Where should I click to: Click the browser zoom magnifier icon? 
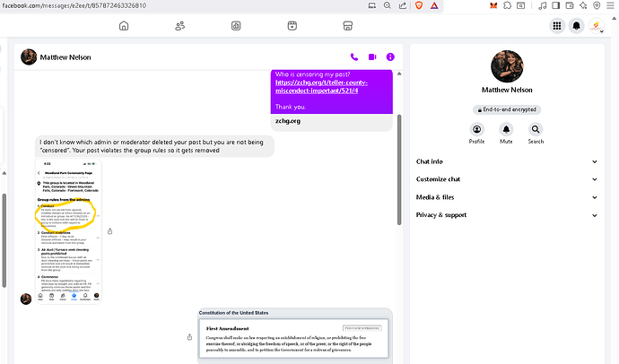click(x=388, y=5)
